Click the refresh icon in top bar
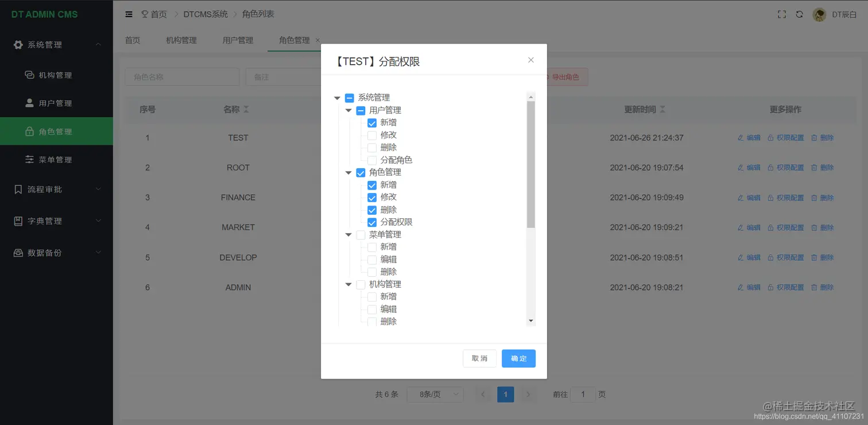The width and height of the screenshot is (868, 425). [799, 14]
